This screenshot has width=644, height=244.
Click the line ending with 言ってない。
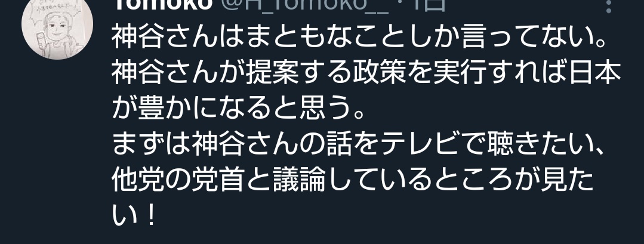coord(360,38)
